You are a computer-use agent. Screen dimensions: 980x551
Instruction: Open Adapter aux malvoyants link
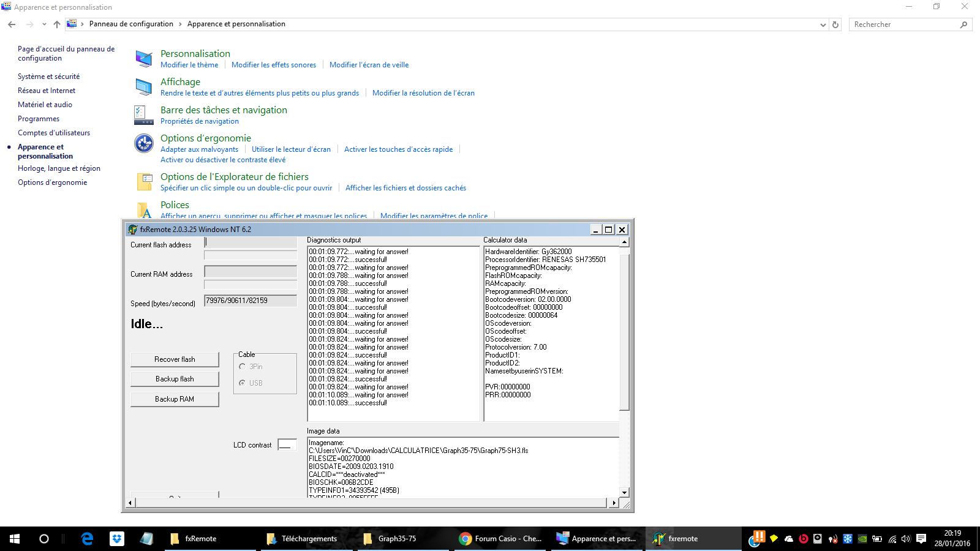coord(199,149)
